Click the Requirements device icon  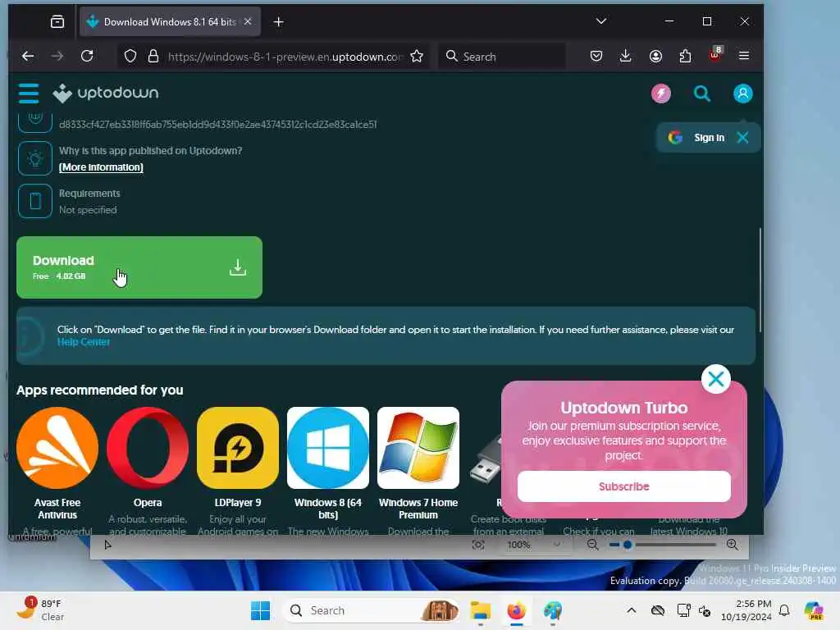coord(34,201)
